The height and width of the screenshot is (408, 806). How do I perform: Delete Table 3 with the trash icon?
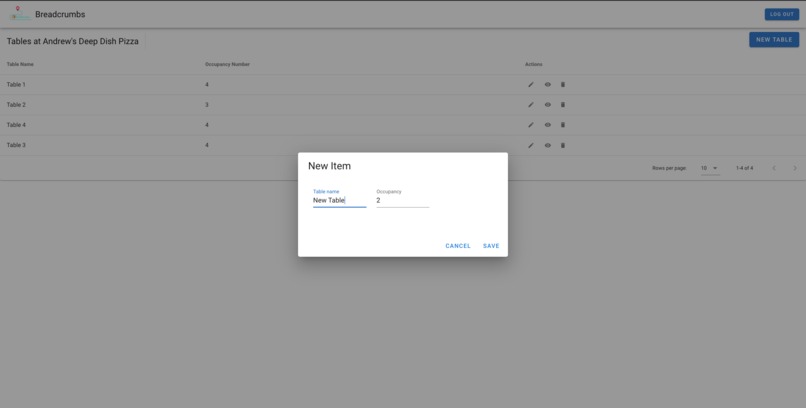click(x=562, y=145)
